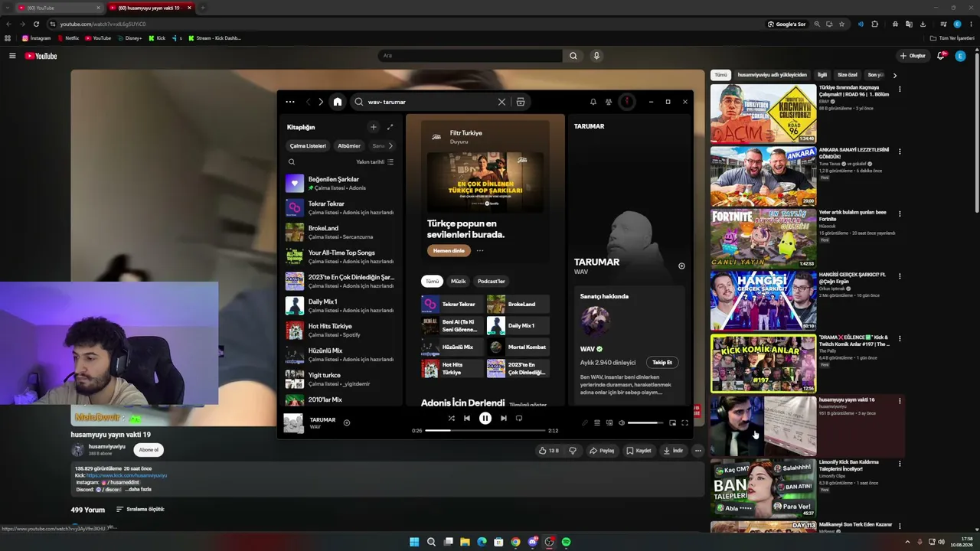Add TARUMAR from now playing panel

pos(681,266)
